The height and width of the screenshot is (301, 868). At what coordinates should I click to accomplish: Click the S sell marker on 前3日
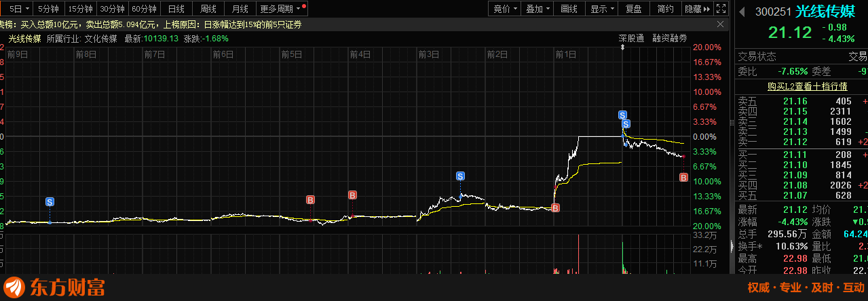[460, 176]
